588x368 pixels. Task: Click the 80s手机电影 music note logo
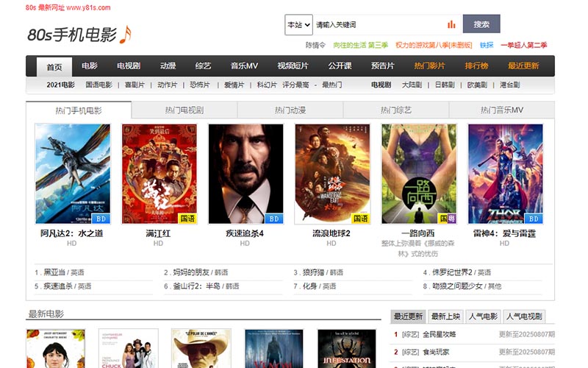click(x=79, y=35)
